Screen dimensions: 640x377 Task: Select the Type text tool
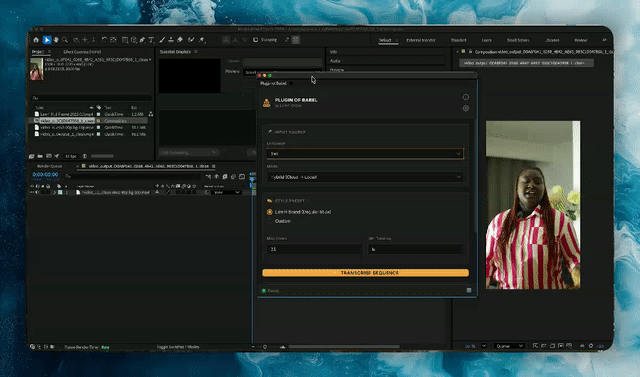(151, 40)
